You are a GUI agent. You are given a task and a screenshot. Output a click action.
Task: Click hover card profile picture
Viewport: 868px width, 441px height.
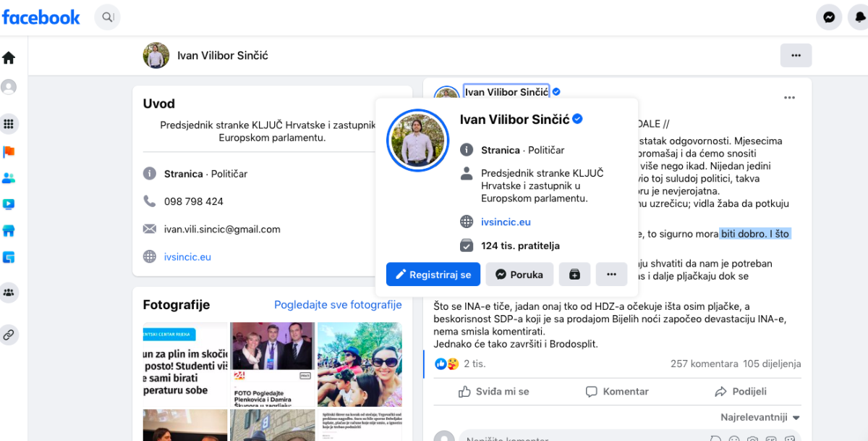tap(418, 140)
